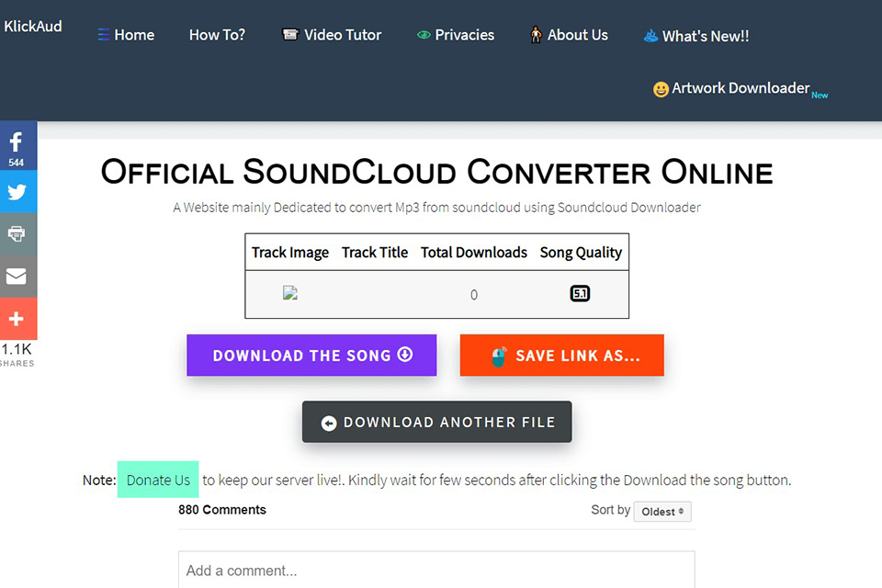Viewport: 882px width, 588px height.
Task: Click the eye icon beside Privacies
Action: click(424, 34)
